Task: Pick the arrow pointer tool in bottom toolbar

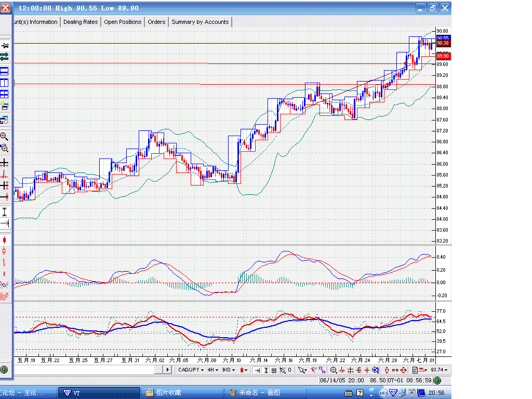Action: click(x=302, y=370)
